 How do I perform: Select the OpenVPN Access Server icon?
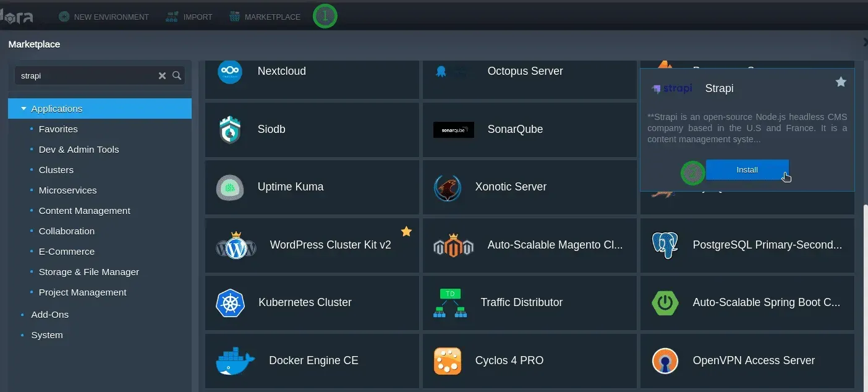point(665,361)
